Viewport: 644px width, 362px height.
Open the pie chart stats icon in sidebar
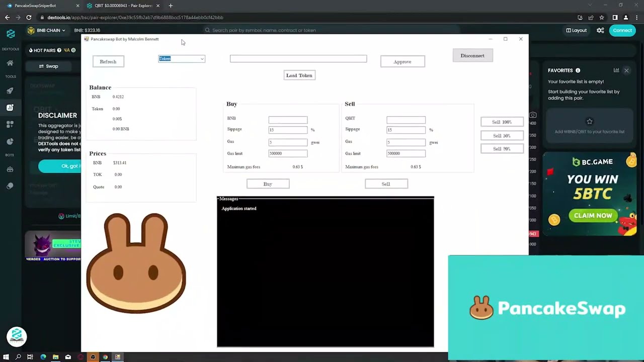pos(10,141)
